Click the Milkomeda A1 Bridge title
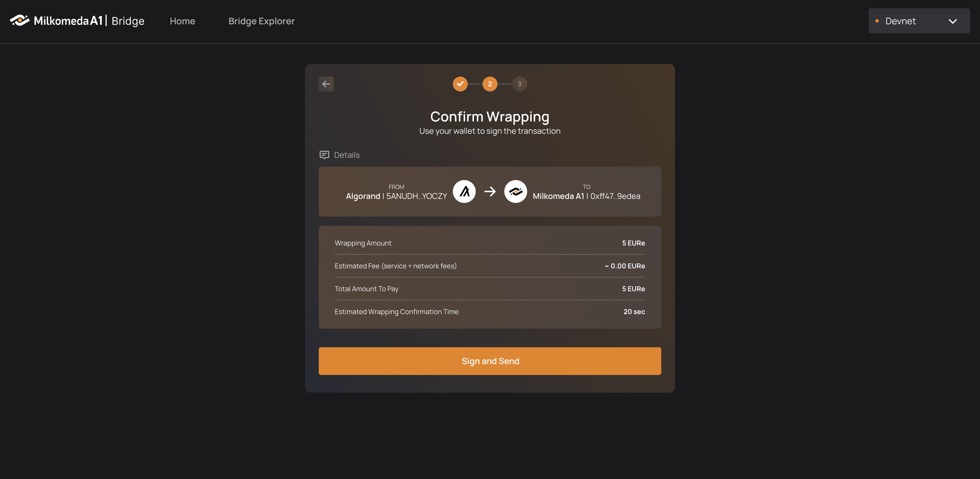This screenshot has height=479, width=980. tap(89, 21)
